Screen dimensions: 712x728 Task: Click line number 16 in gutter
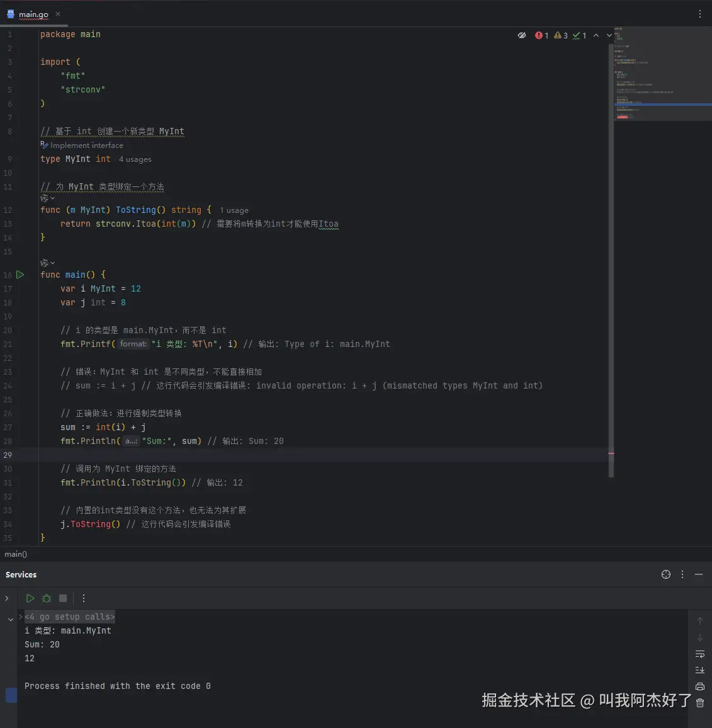8,275
